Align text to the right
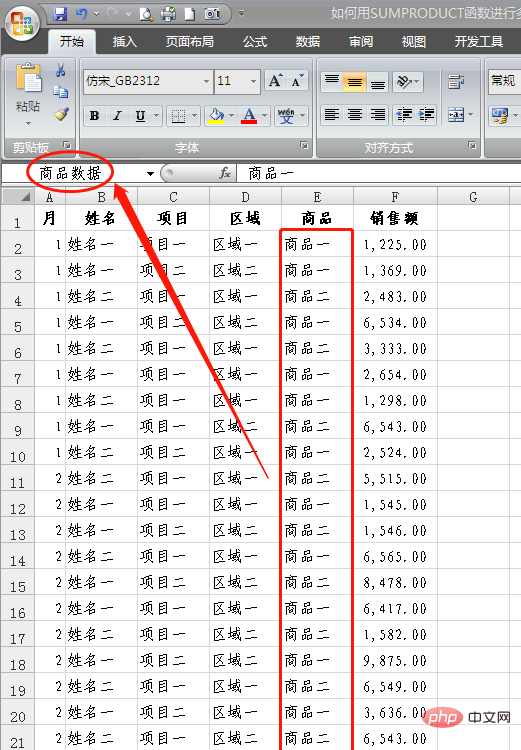This screenshot has height=750, width=521. pos(377,115)
